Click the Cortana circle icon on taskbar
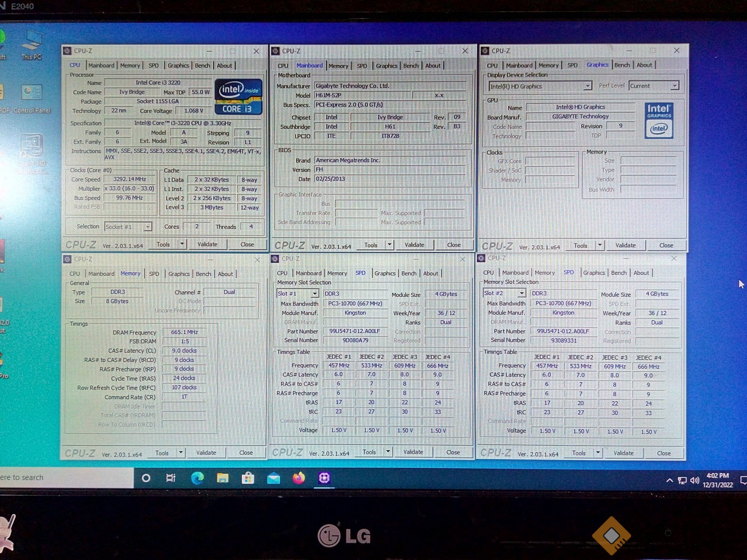The height and width of the screenshot is (560, 747). click(146, 478)
